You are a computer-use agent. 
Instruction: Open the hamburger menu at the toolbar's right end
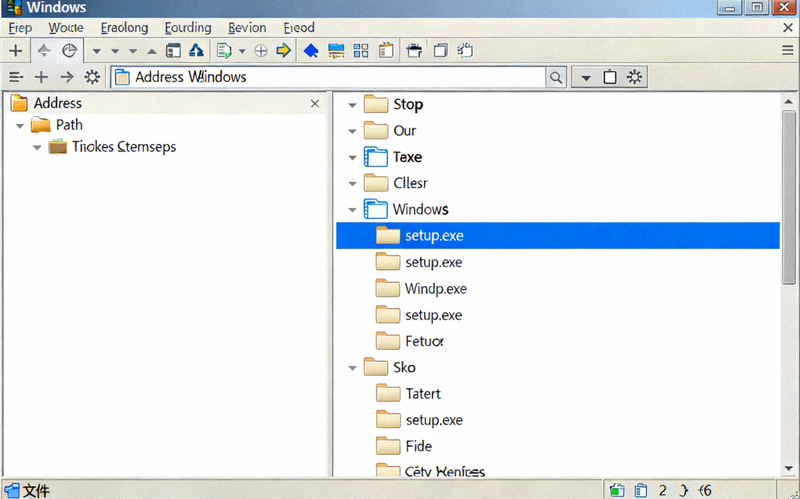click(787, 50)
